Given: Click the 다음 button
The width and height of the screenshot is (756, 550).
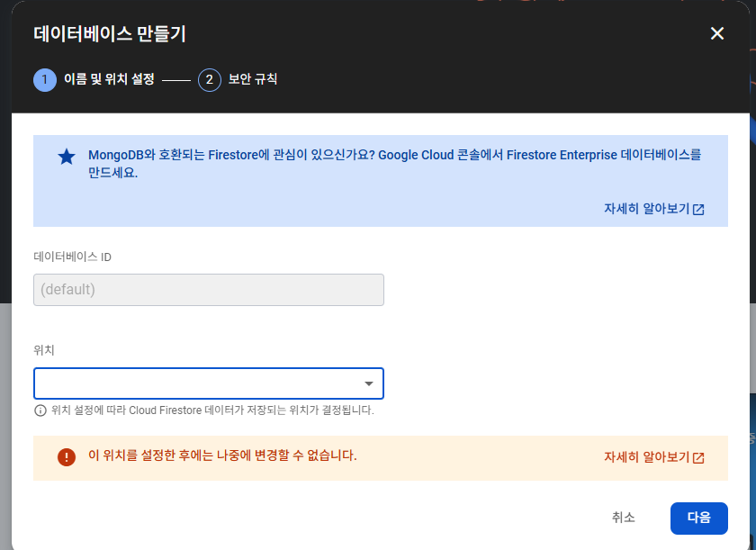Looking at the screenshot, I should 698,518.
